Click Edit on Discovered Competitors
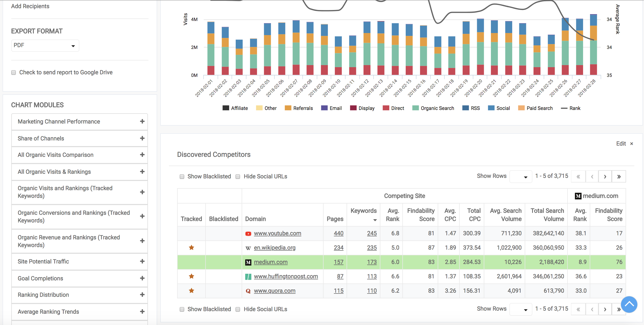 (621, 144)
